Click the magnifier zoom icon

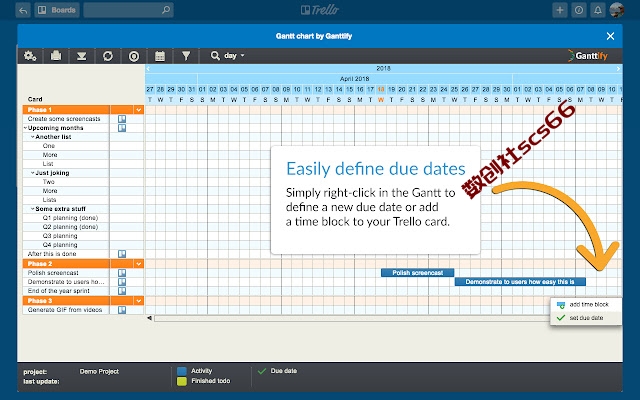[215, 55]
